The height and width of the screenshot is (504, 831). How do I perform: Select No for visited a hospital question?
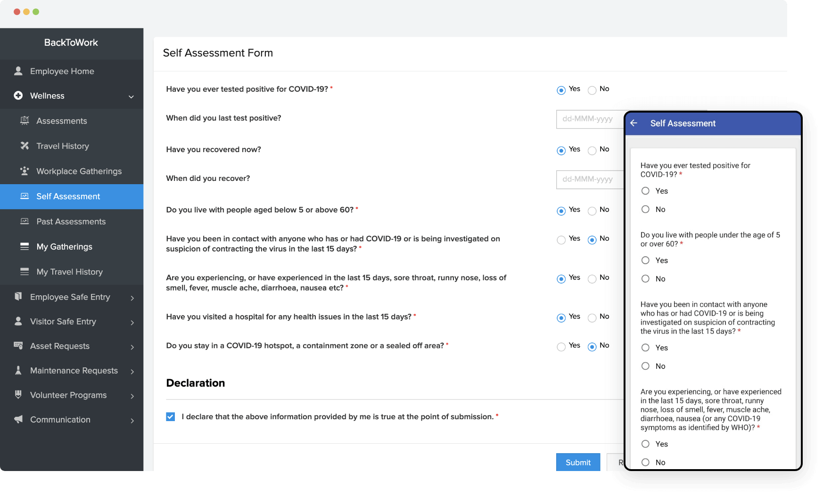(x=592, y=318)
